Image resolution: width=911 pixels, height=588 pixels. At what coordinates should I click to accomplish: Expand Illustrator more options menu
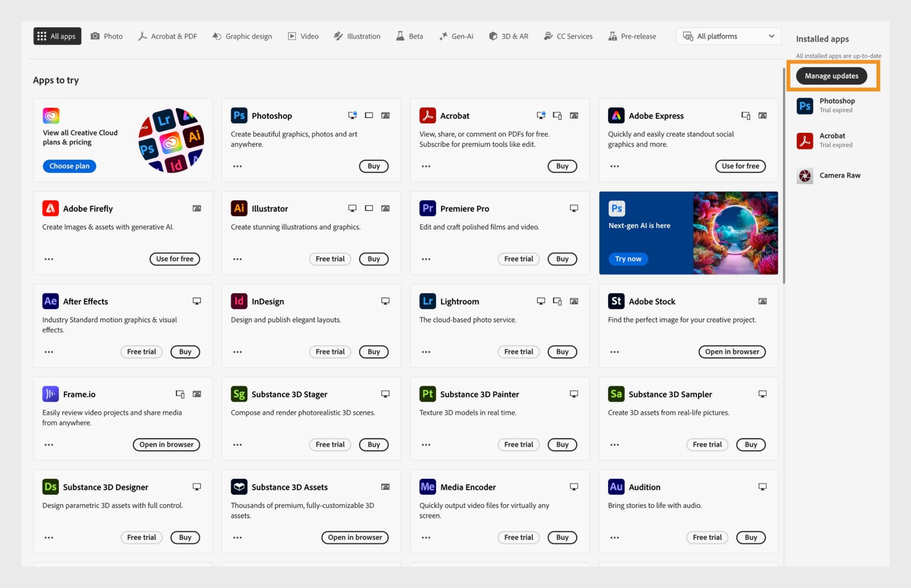tap(236, 259)
